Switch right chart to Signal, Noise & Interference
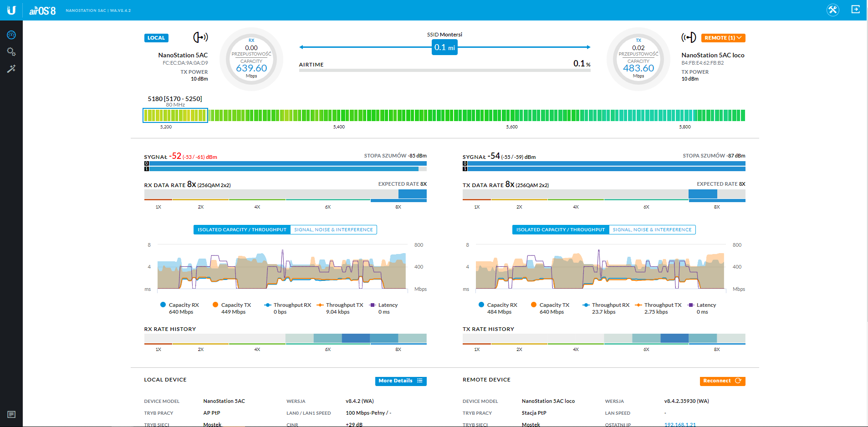The height and width of the screenshot is (427, 868). (652, 230)
